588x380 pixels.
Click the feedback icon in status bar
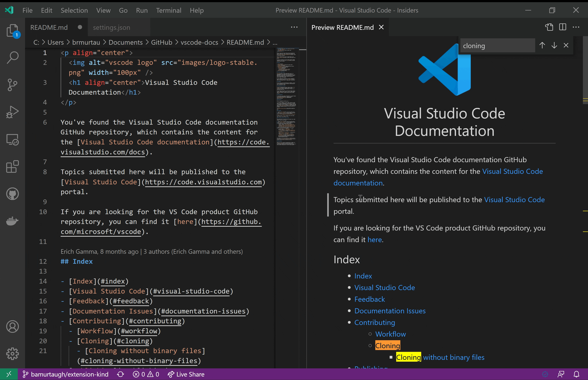pos(561,374)
